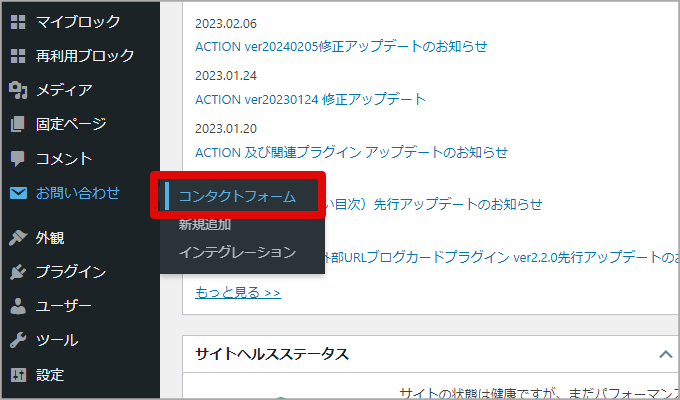Screen dimensions: 680x400
Task: Open 外部URLブログカードプラグイン ver2.2.0 link
Action: point(502,257)
